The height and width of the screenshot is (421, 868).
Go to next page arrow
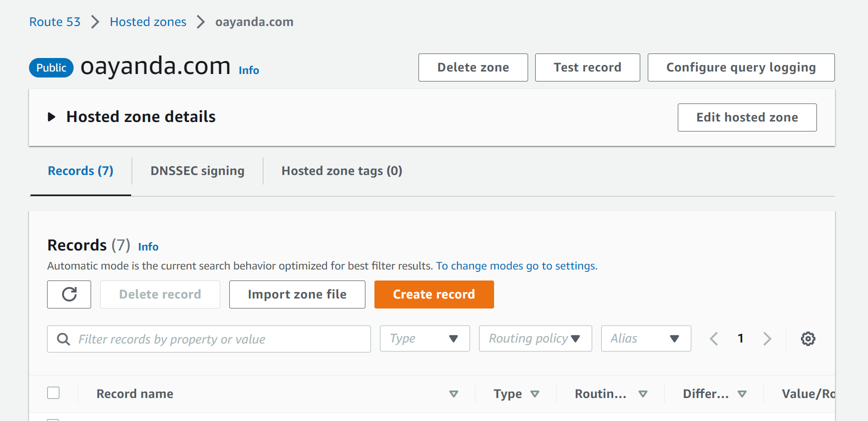pos(767,339)
